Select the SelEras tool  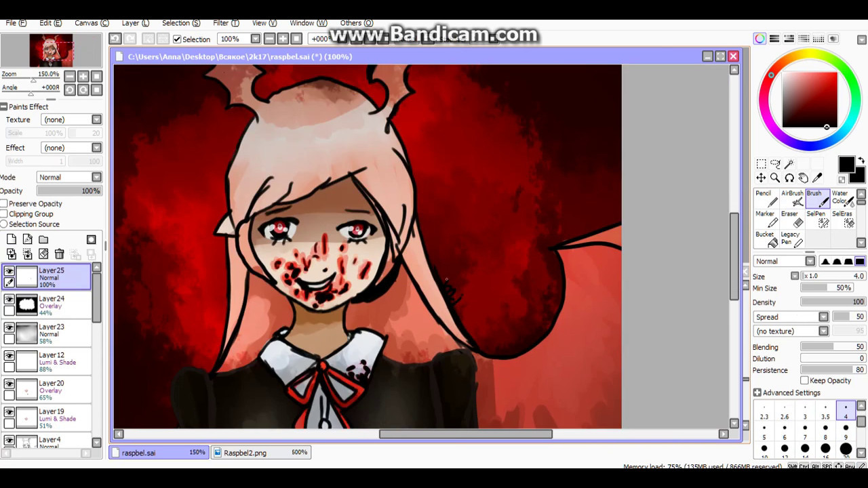pos(843,220)
